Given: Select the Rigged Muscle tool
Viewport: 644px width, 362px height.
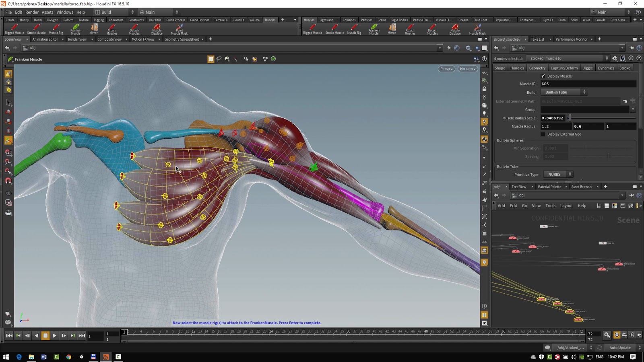Looking at the screenshot, I should pos(14,29).
